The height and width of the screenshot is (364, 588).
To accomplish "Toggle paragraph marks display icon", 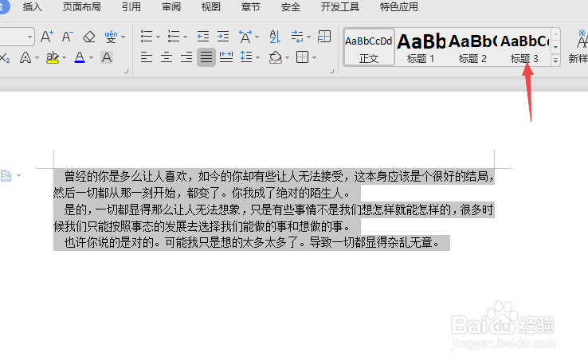I will pyautogui.click(x=297, y=37).
